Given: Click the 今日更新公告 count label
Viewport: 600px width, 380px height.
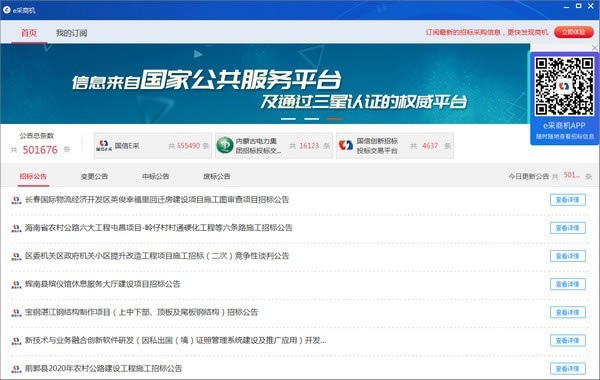Looking at the screenshot, I should [528, 176].
